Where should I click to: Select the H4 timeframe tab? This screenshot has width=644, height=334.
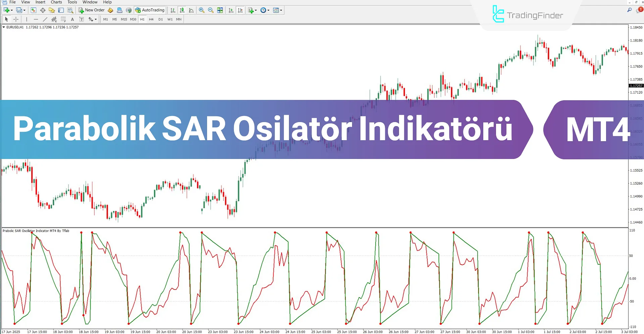click(x=151, y=19)
